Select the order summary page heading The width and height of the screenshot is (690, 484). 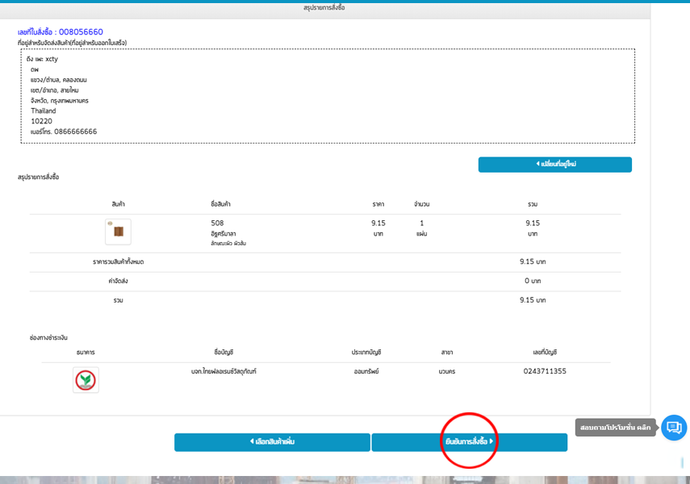tap(324, 8)
